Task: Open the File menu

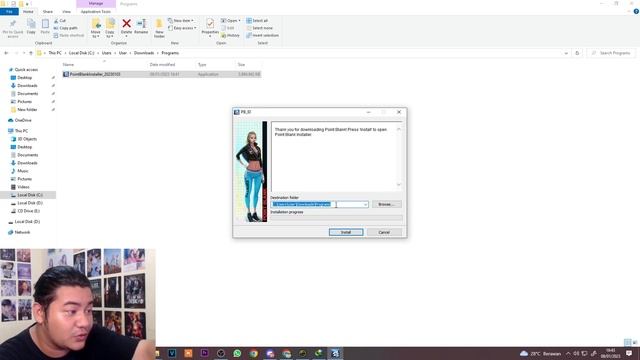Action: tap(9, 11)
